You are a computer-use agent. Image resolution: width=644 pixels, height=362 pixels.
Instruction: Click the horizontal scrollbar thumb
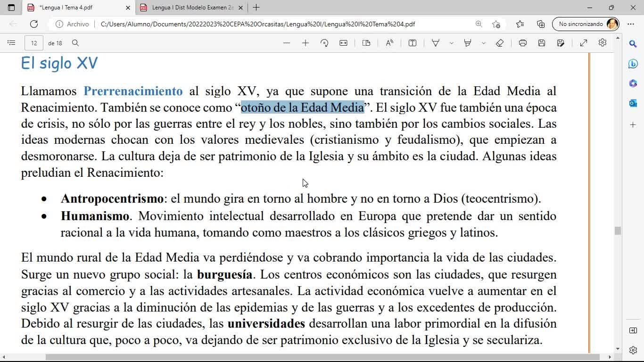click(x=322, y=357)
